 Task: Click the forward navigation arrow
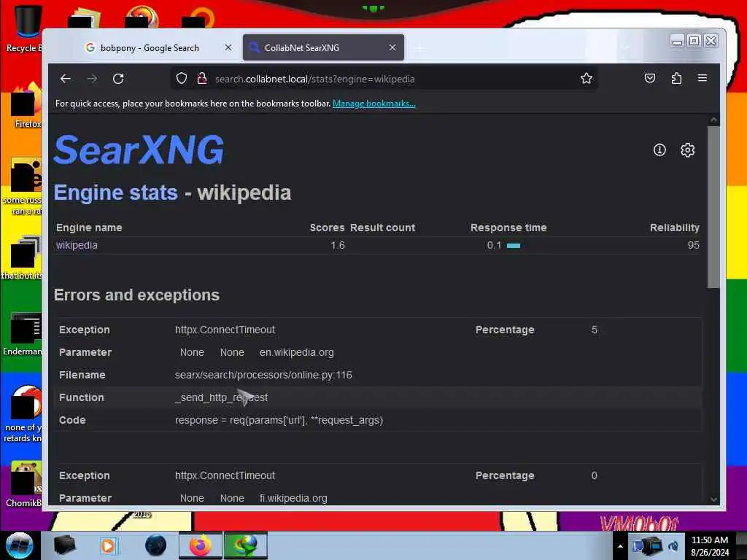coord(92,79)
